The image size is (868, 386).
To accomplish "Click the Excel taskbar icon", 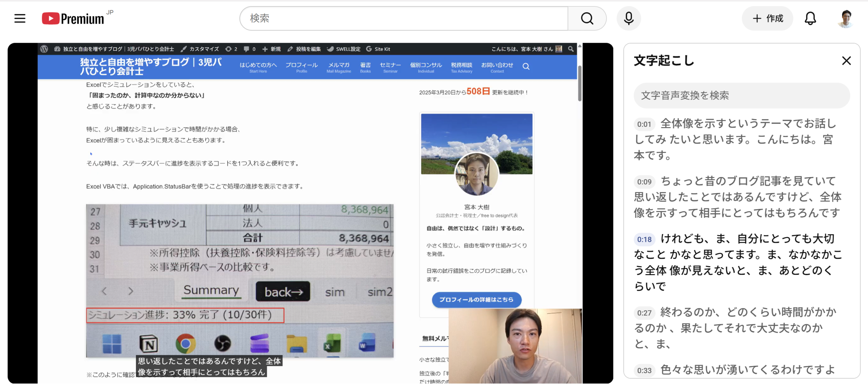I will tap(332, 344).
